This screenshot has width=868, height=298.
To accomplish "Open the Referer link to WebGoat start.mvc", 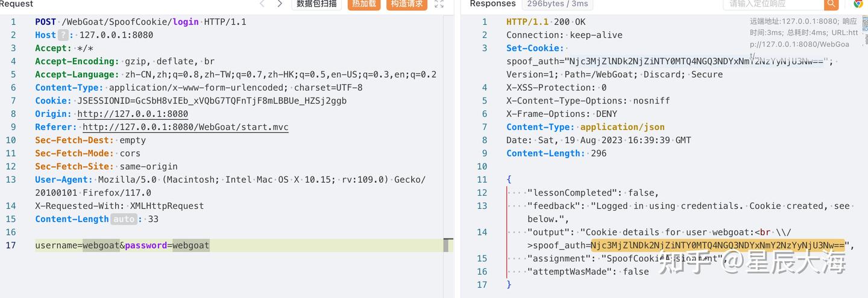I will [186, 127].
